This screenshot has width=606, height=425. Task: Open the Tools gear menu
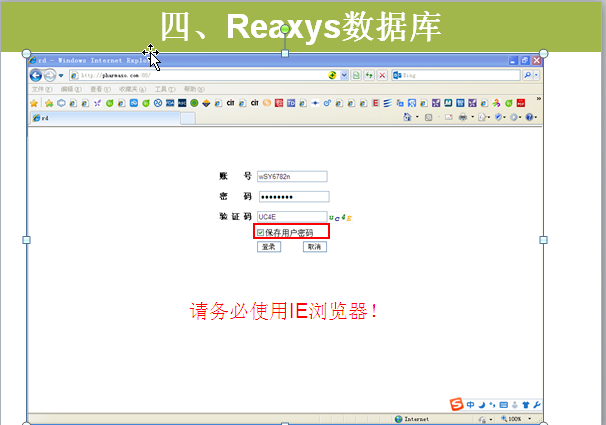(x=515, y=117)
